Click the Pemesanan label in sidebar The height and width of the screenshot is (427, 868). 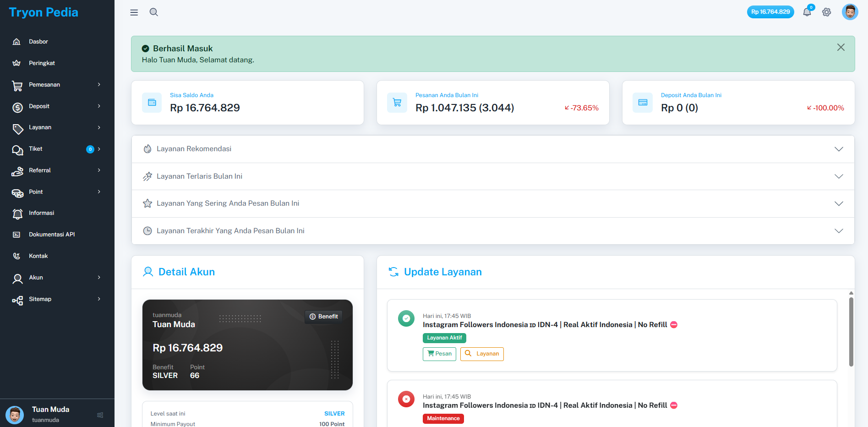tap(44, 85)
